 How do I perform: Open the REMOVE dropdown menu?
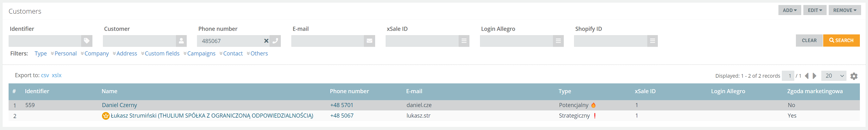point(845,10)
